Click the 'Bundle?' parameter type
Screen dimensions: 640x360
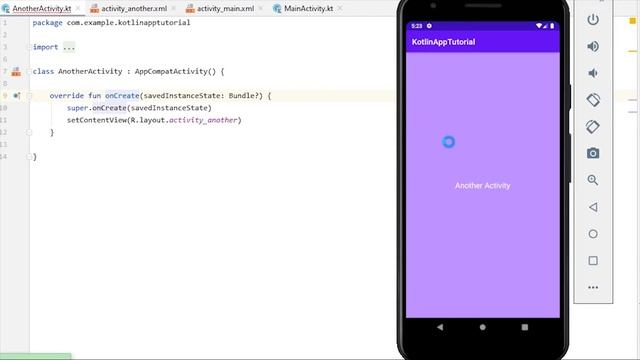click(245, 96)
